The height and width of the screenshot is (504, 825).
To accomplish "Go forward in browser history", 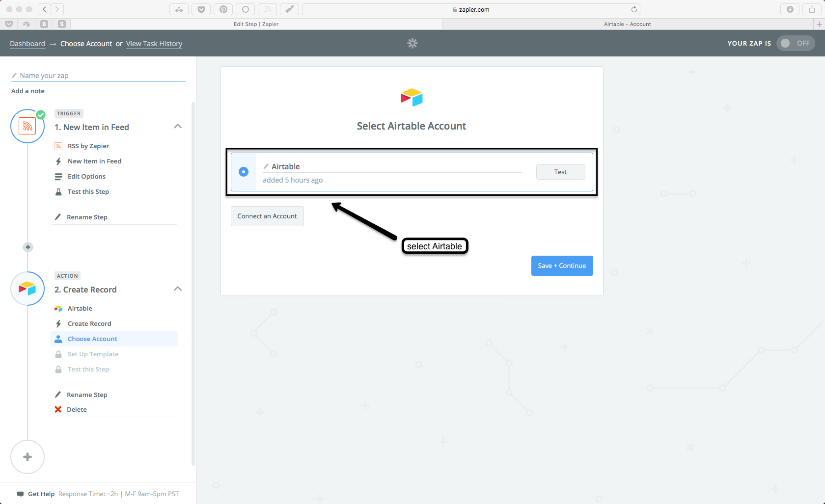I will (x=57, y=9).
